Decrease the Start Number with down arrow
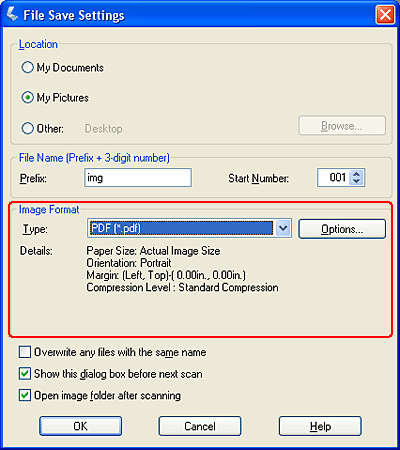The image size is (400, 450). [356, 181]
